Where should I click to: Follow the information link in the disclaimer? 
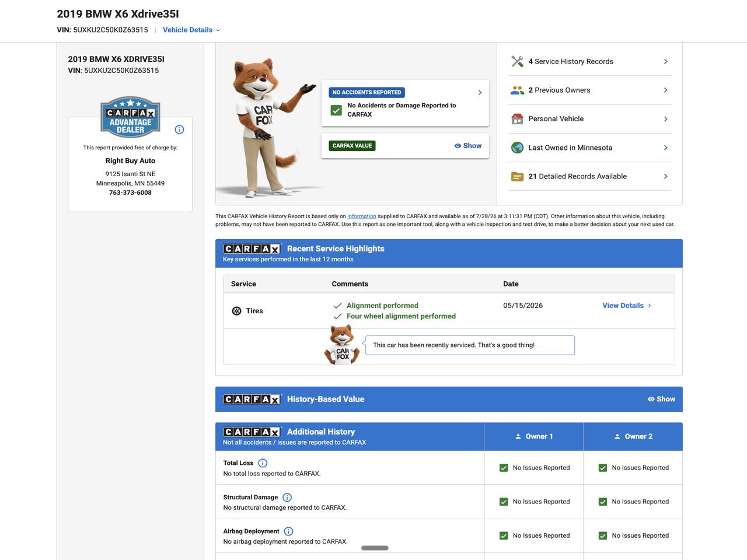coord(362,216)
